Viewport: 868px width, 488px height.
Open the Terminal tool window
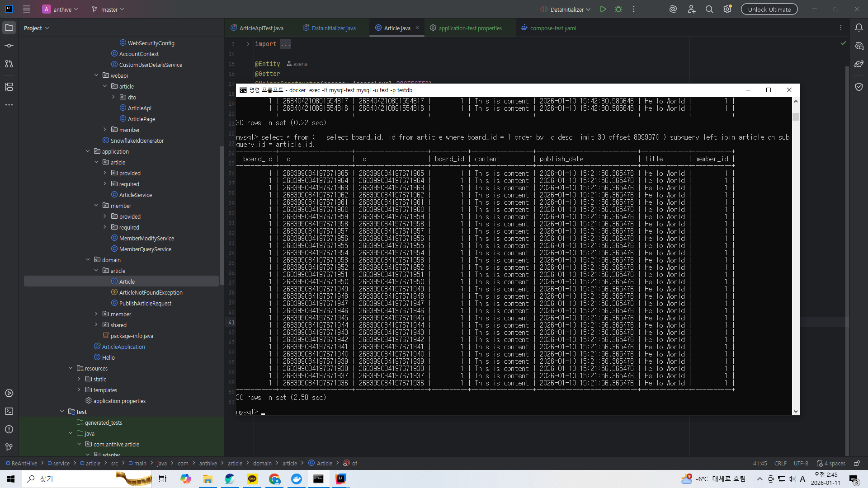(9, 411)
